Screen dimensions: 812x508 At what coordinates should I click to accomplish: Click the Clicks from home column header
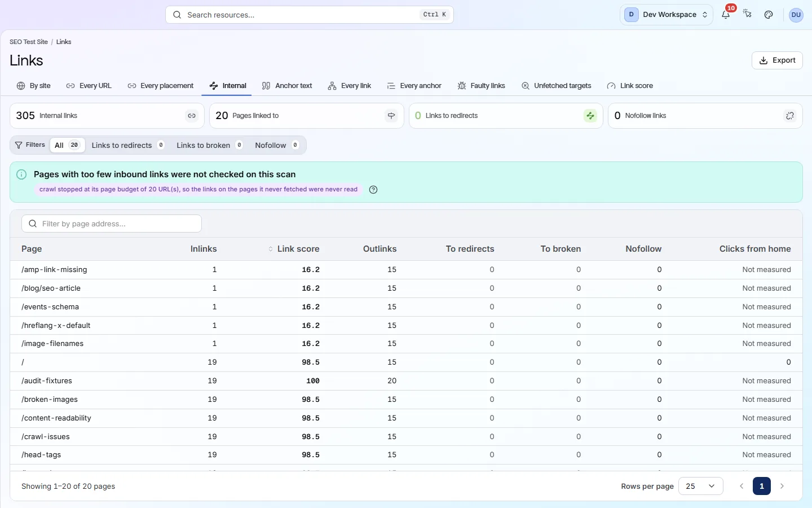pyautogui.click(x=755, y=249)
